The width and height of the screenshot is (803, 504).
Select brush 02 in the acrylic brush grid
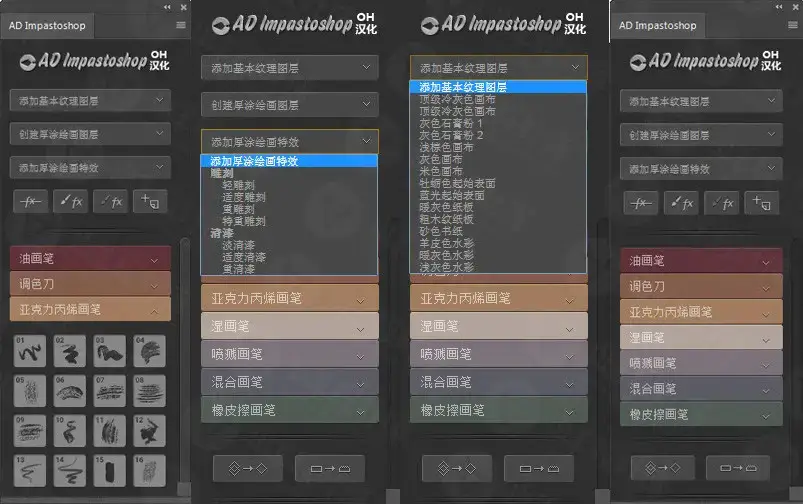click(70, 351)
